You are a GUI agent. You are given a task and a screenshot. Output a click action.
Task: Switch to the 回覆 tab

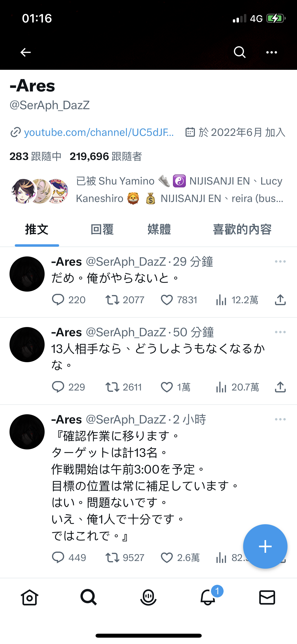(x=102, y=229)
